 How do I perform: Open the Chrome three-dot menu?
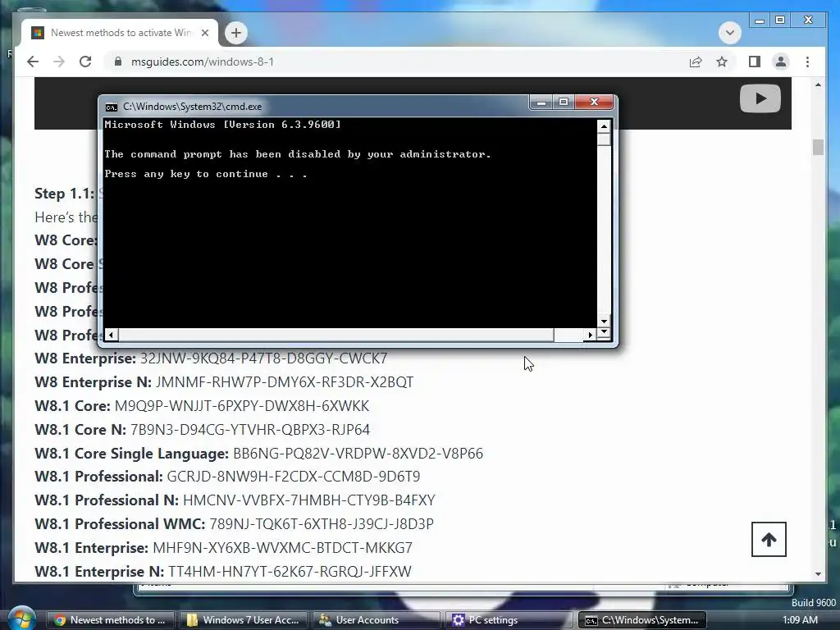[x=807, y=62]
